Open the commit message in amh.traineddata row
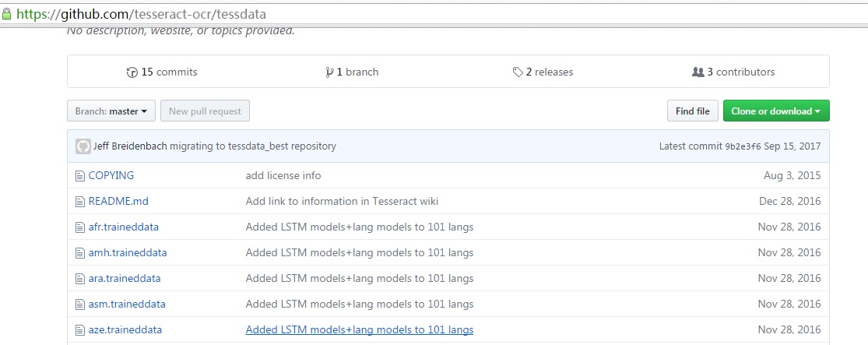This screenshot has height=345, width=868. point(360,253)
